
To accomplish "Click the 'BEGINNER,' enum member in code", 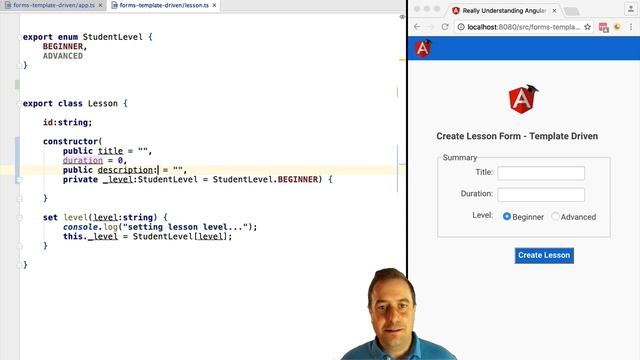I will [x=65, y=47].
